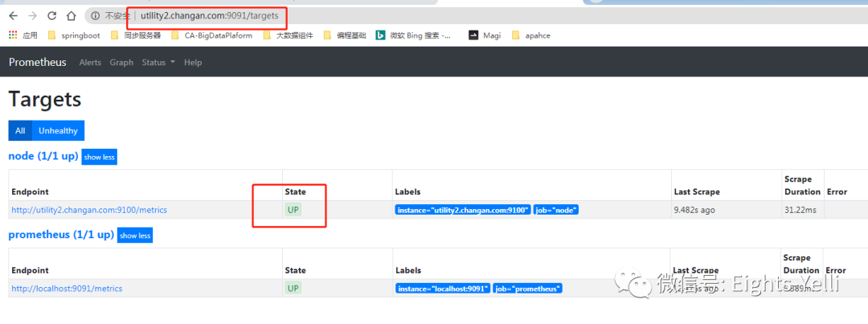868x324 pixels.
Task: Reload the page with refresh icon
Action: (x=52, y=16)
